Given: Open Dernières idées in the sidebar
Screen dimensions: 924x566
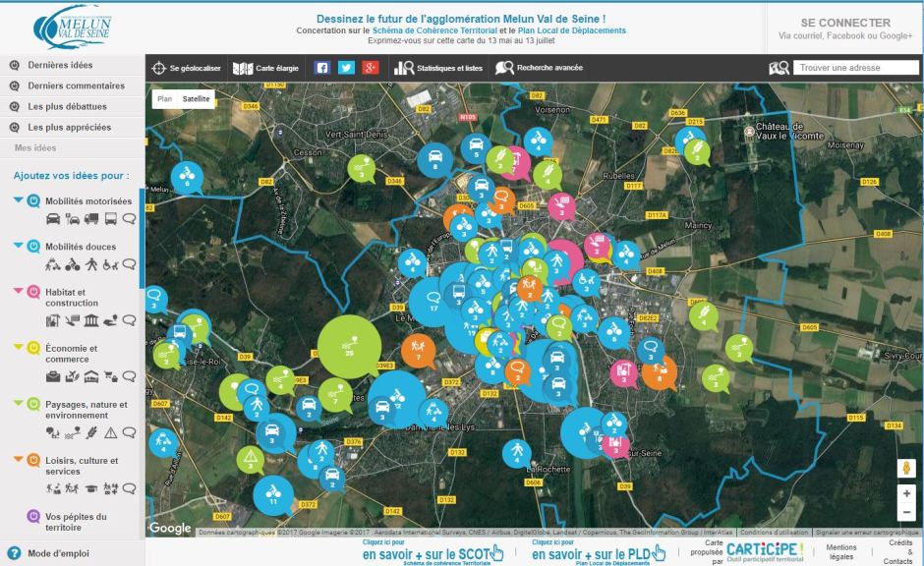Looking at the screenshot, I should [x=60, y=65].
